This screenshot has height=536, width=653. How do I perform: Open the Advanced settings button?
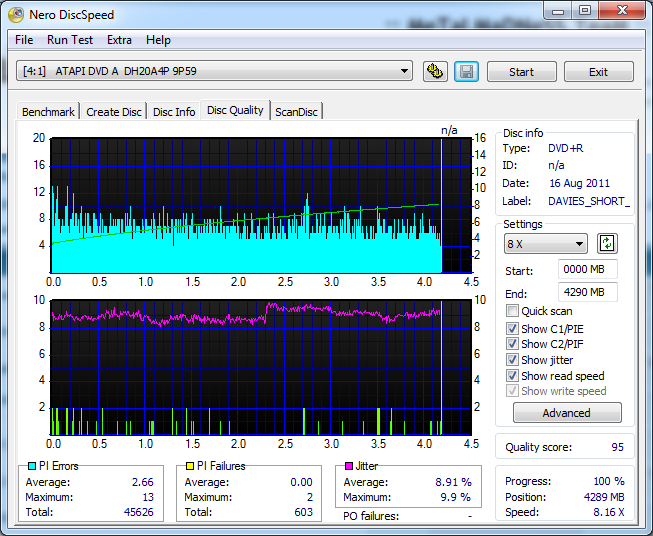567,413
